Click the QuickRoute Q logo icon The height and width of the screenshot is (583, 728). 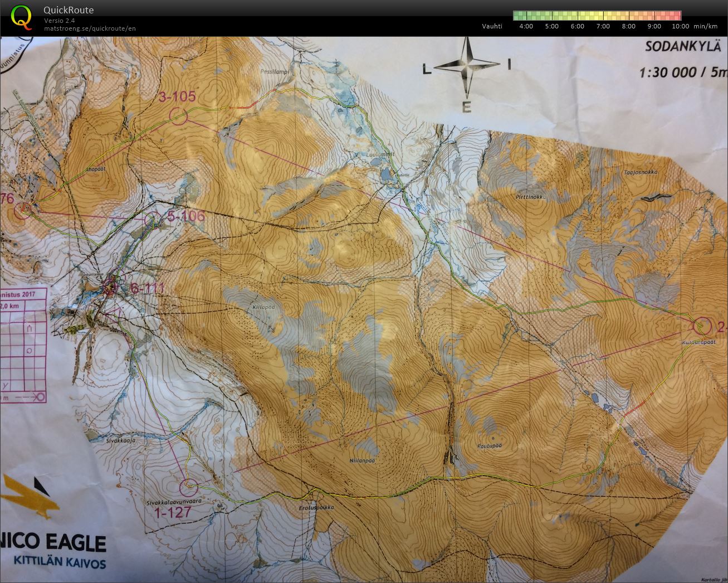(21, 17)
